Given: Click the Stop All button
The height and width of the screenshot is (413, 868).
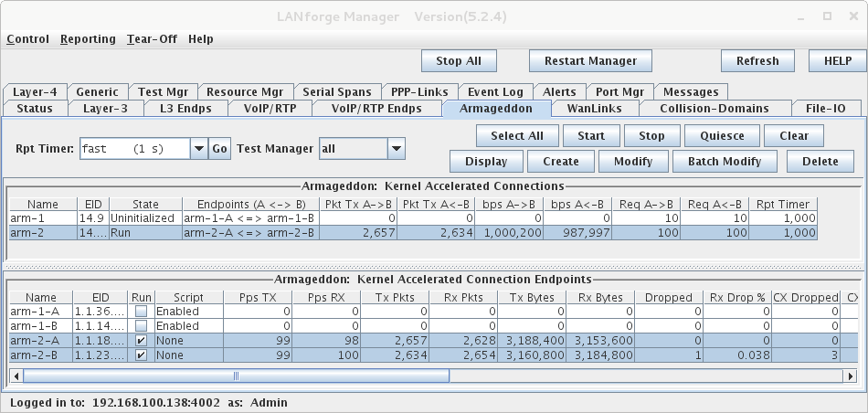Looking at the screenshot, I should point(459,61).
